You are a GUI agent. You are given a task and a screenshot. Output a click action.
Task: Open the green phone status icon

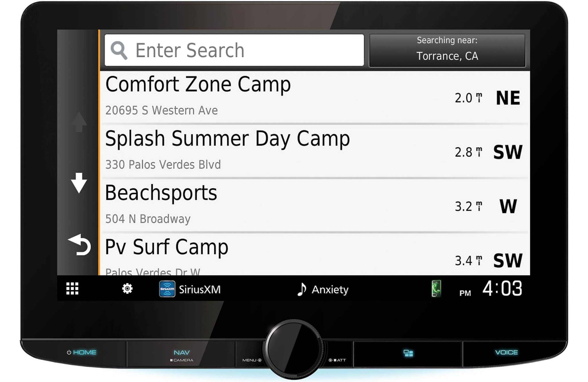click(x=436, y=289)
